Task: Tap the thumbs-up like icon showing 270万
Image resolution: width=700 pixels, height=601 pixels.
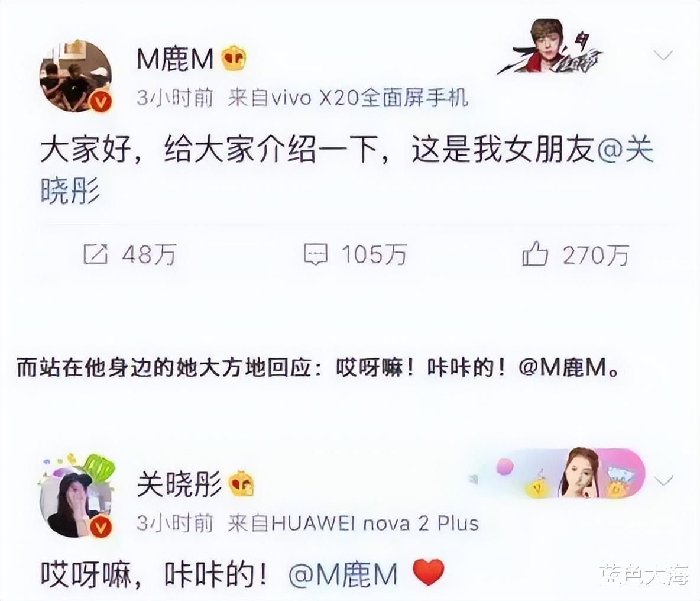Action: tap(535, 254)
